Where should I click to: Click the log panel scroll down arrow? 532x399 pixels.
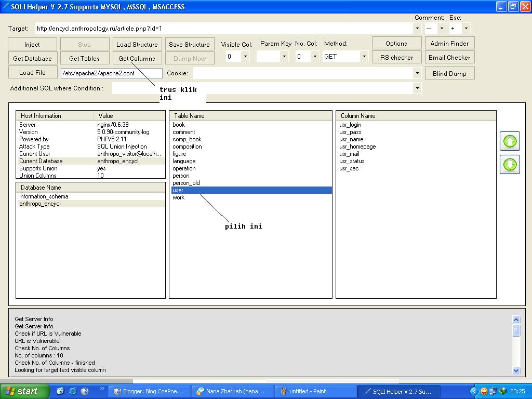pyautogui.click(x=516, y=370)
